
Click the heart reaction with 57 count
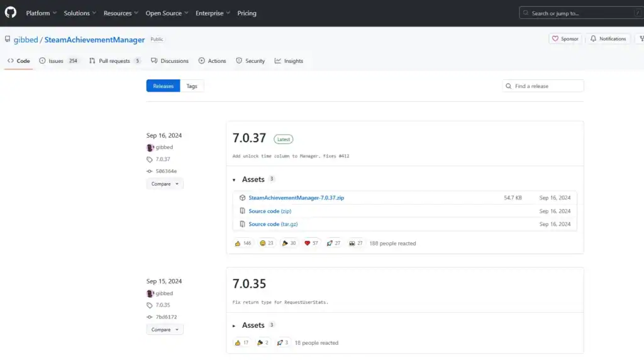311,243
